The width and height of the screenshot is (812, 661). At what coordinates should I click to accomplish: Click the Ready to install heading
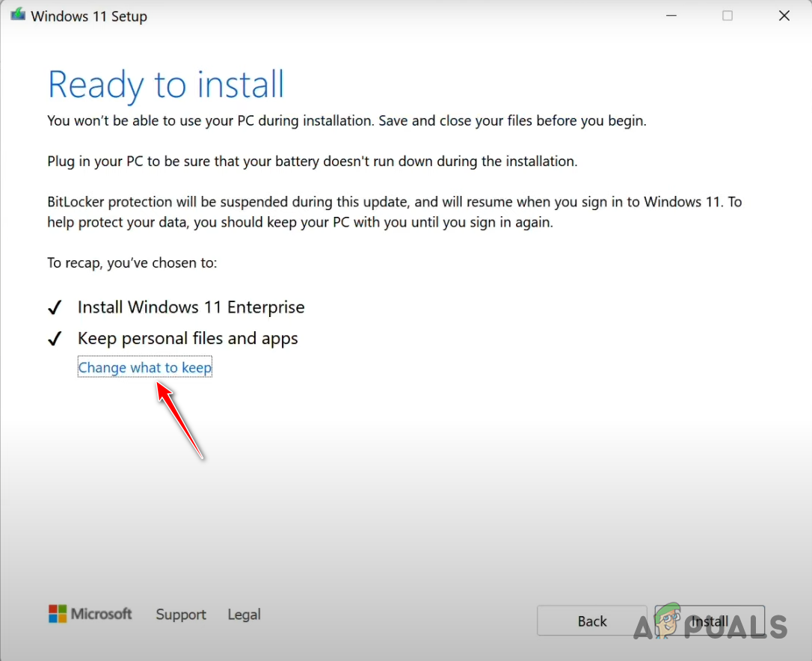tap(166, 84)
